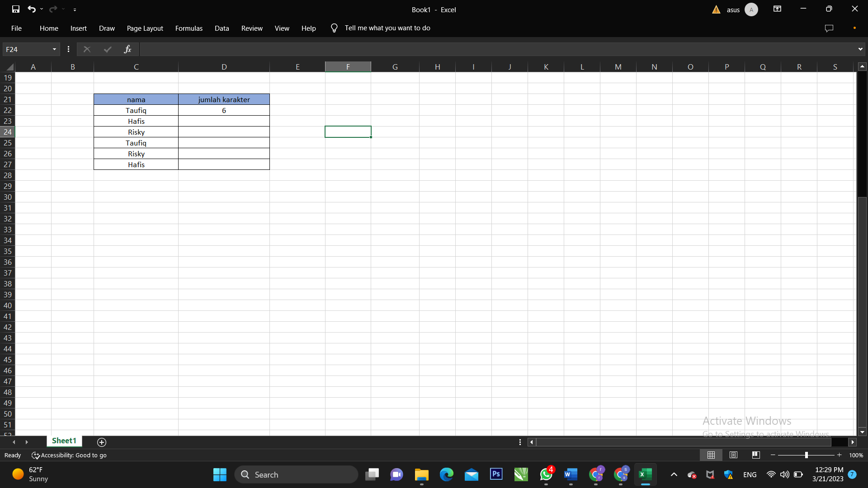Expand the Name Box dropdown

pos(54,49)
